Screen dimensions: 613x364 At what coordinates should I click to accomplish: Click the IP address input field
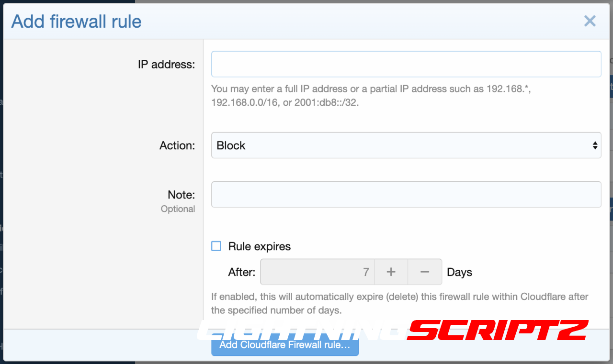(x=406, y=64)
